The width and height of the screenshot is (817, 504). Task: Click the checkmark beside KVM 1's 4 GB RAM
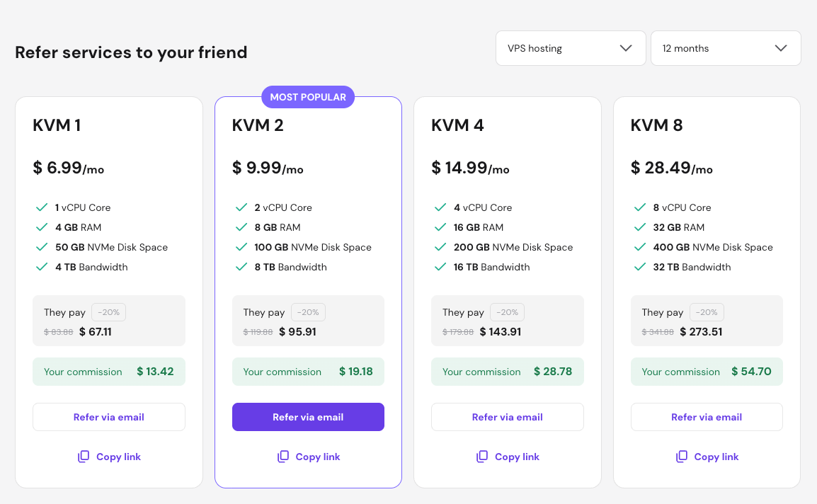coord(42,227)
